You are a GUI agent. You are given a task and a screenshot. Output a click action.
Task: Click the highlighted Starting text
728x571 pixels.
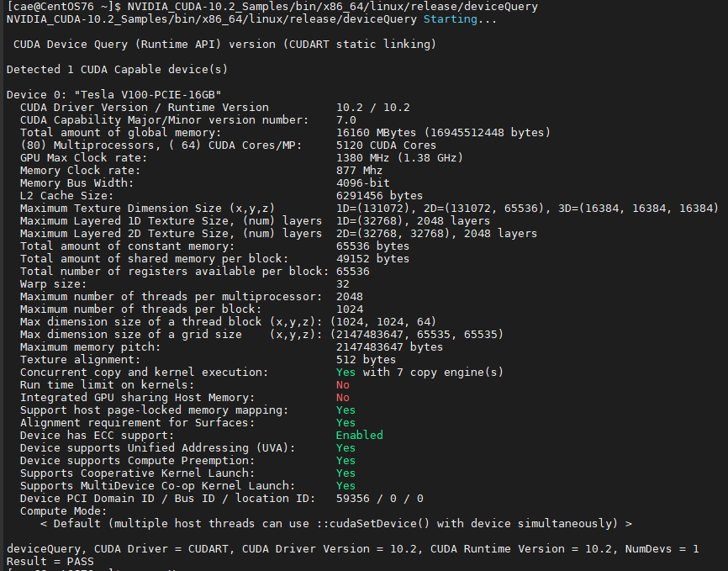pos(451,19)
